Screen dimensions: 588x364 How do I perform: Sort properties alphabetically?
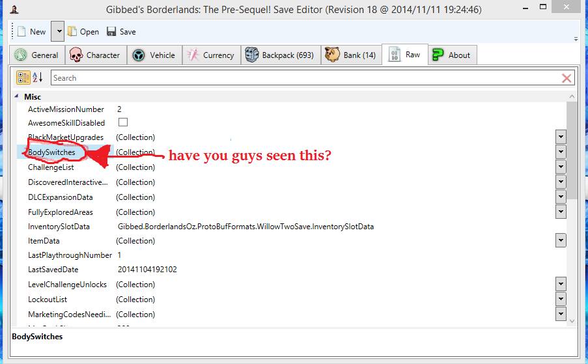click(x=38, y=77)
